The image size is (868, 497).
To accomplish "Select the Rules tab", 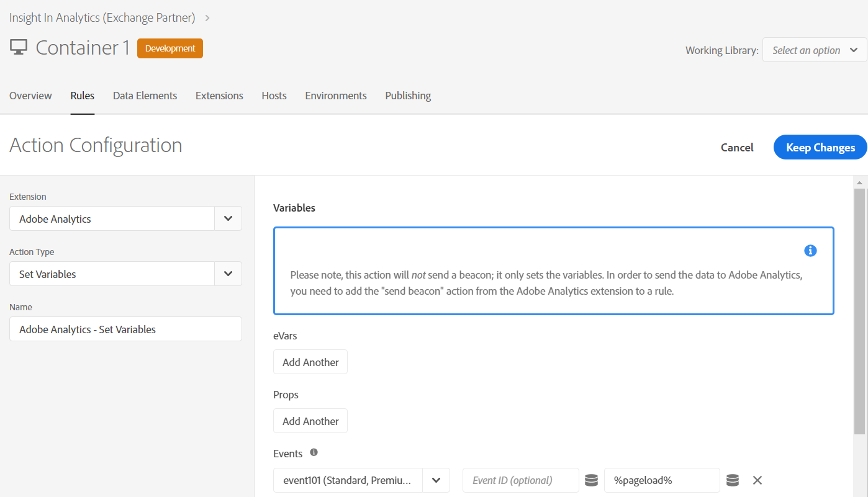I will click(x=83, y=96).
